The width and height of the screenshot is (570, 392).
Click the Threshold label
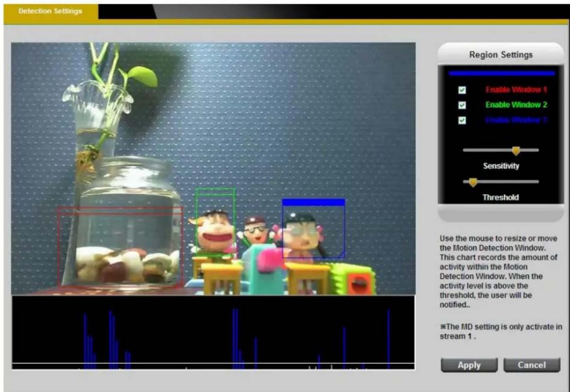(x=501, y=197)
